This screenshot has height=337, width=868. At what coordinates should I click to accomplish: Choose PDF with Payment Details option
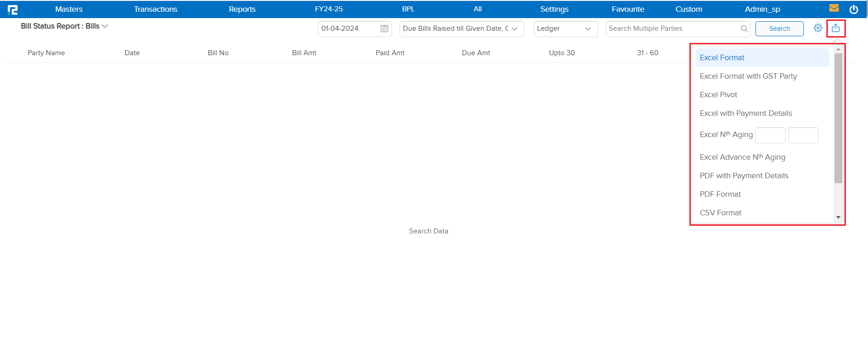click(x=744, y=176)
